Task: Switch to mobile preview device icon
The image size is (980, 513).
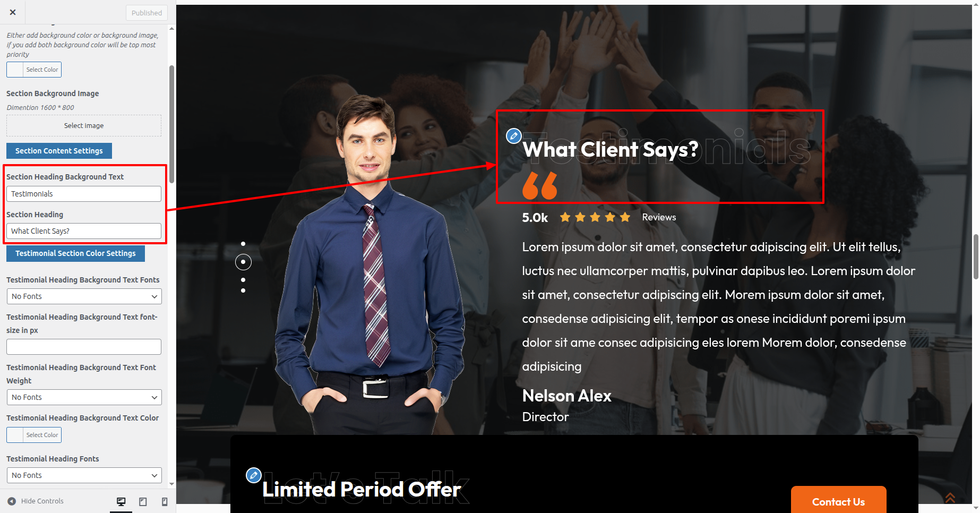Action: coord(165,501)
